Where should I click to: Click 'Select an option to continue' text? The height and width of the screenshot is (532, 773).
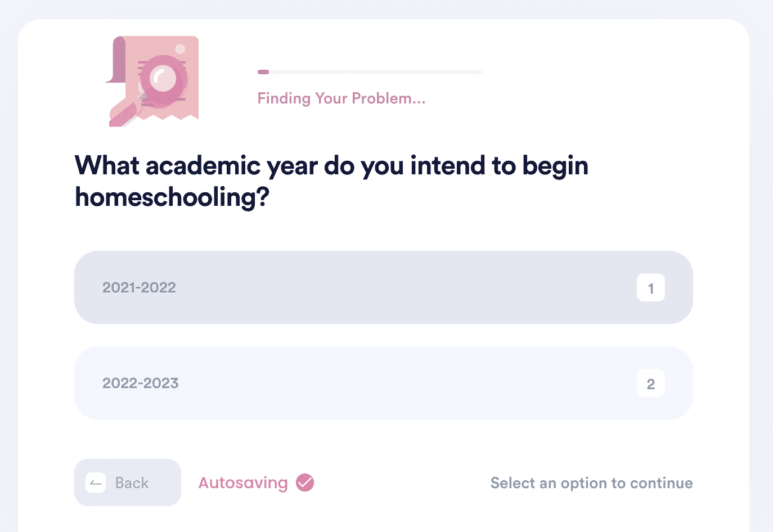pos(592,483)
